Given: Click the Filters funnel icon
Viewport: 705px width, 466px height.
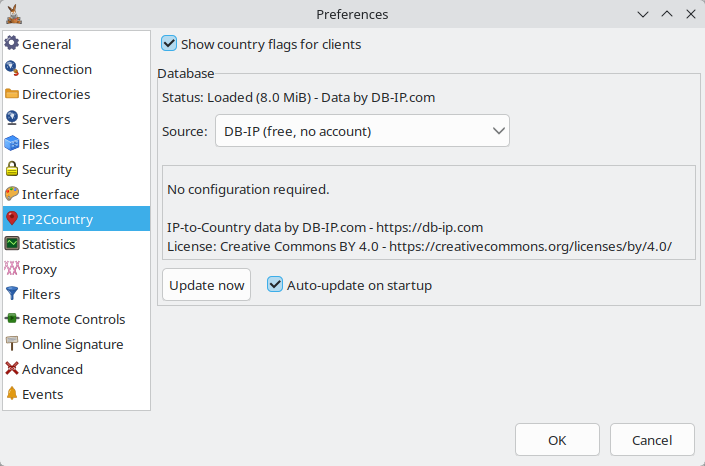Looking at the screenshot, I should tap(12, 294).
